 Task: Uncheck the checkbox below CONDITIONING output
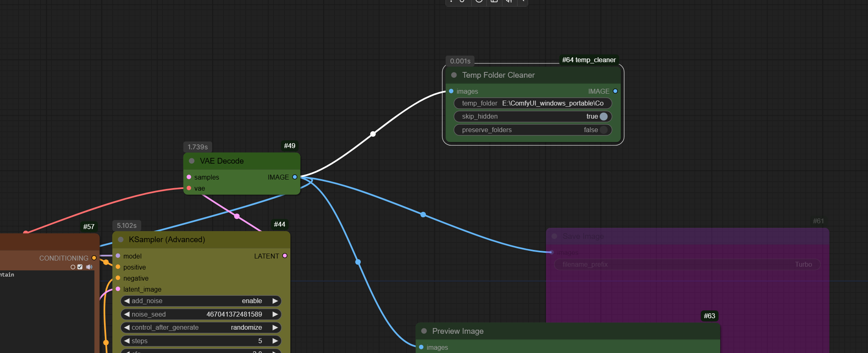[x=80, y=267]
